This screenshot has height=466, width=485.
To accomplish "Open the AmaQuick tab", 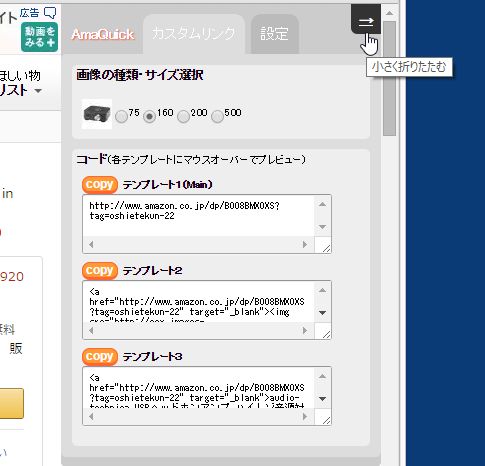I will pos(103,34).
